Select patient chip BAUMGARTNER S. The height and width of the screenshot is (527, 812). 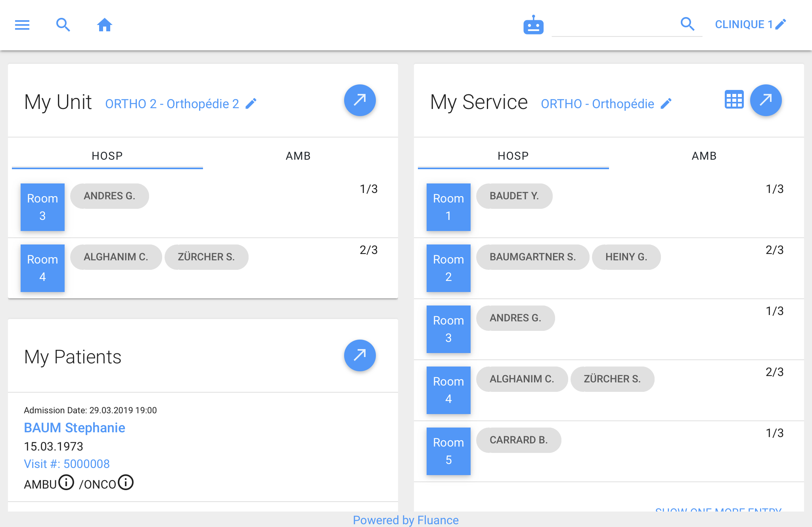[532, 257]
